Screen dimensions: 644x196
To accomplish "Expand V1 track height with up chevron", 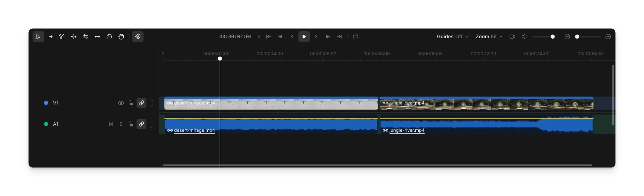I will (x=152, y=100).
